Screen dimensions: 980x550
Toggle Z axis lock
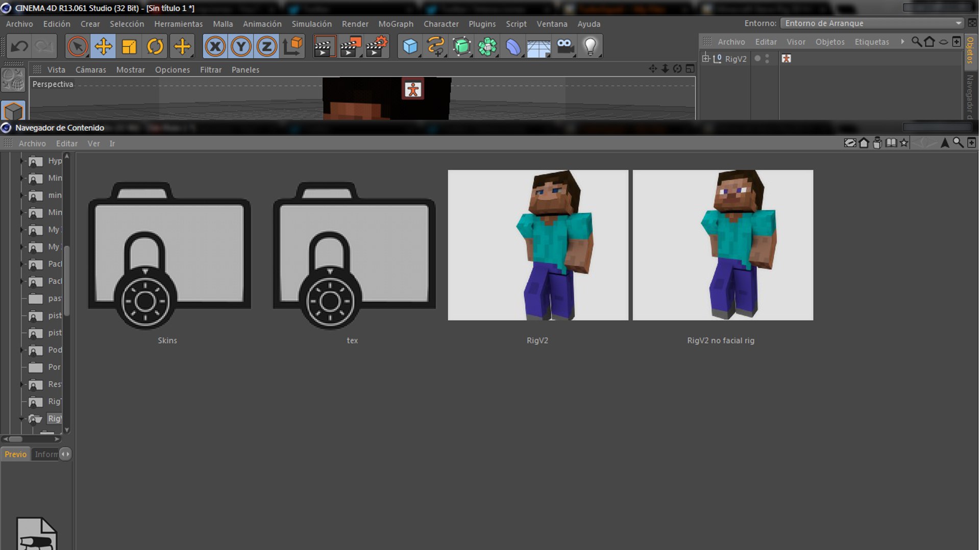[266, 46]
